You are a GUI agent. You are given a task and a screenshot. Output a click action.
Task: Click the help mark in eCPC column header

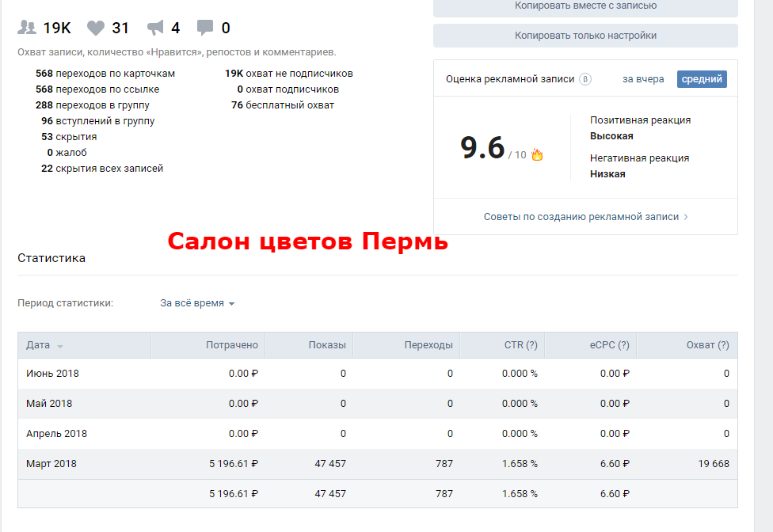[x=623, y=345]
